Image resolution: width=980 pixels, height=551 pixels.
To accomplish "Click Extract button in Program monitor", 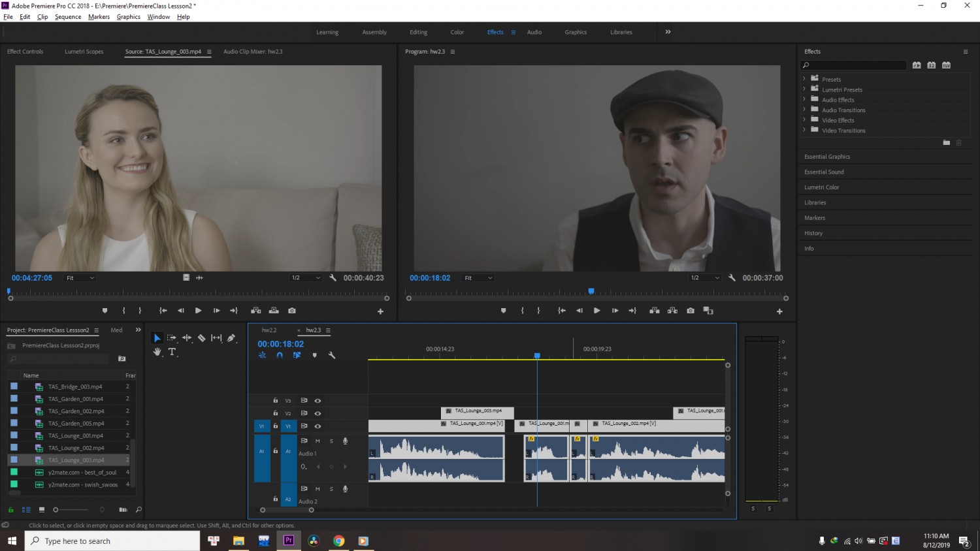I will click(x=672, y=311).
